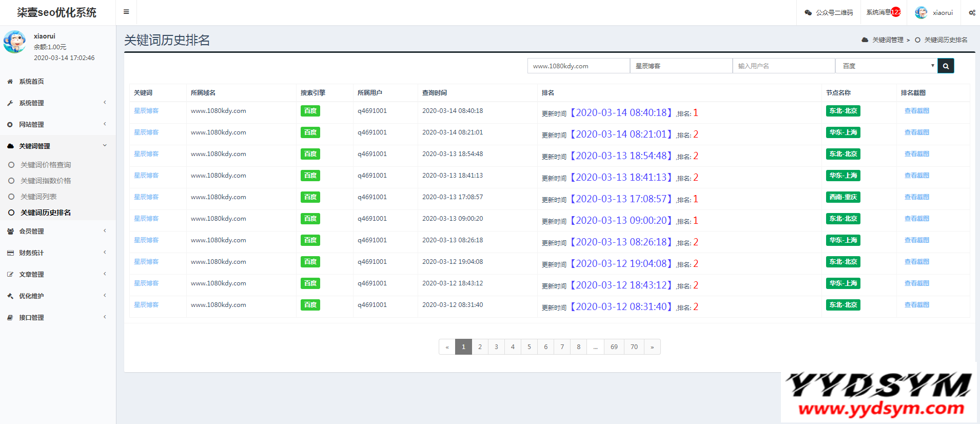This screenshot has width=980, height=424.
Task: Open the 百度 search engine dropdown
Action: [886, 66]
